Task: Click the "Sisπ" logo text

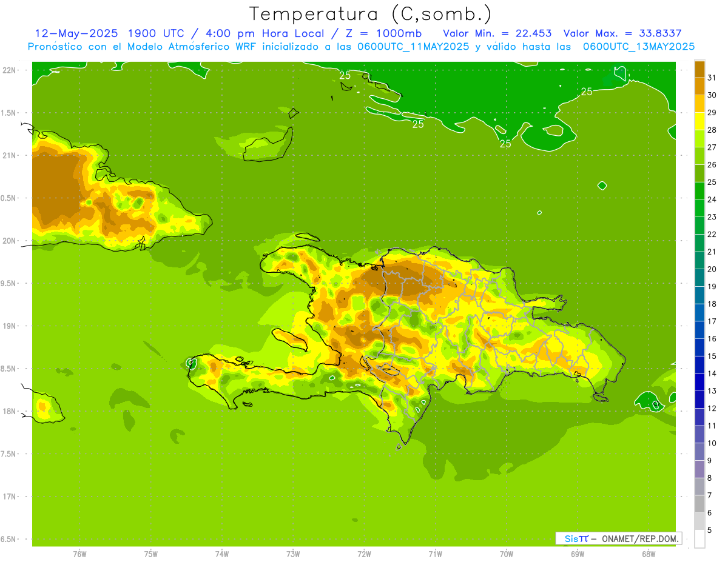Action: click(576, 538)
